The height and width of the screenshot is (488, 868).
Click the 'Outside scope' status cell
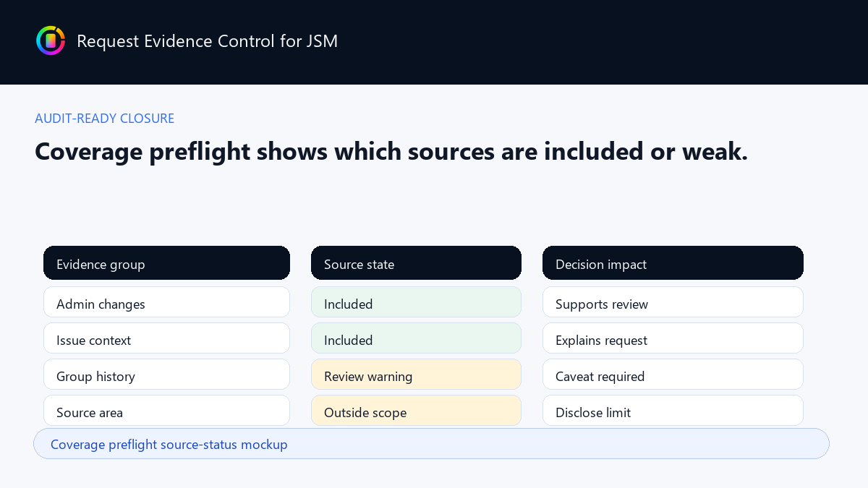(416, 411)
